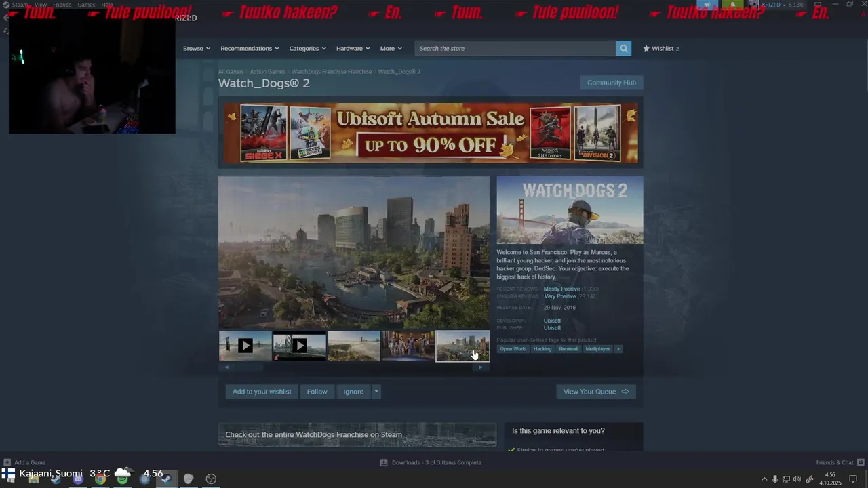
Task: Expand the Hardware dropdown
Action: [x=353, y=48]
